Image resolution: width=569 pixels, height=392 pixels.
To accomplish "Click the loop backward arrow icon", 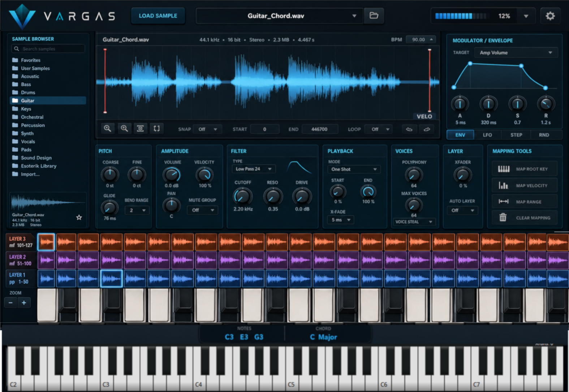I will coord(409,129).
